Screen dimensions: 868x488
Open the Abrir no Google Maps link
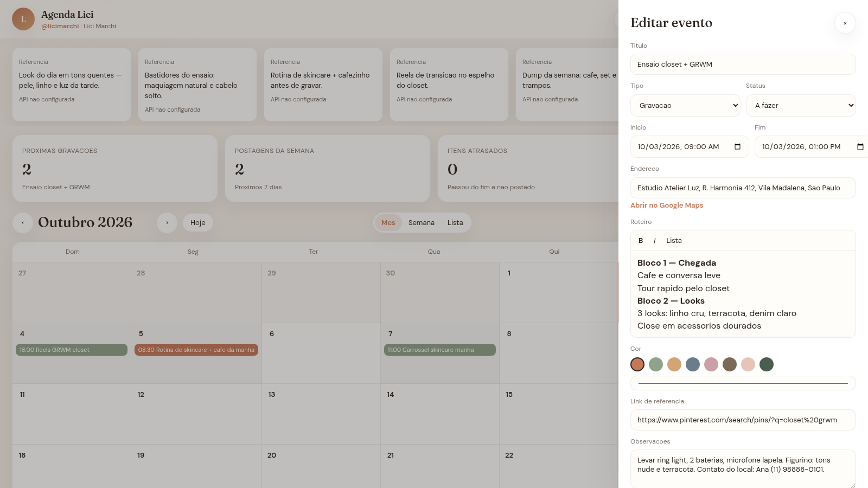tap(667, 206)
